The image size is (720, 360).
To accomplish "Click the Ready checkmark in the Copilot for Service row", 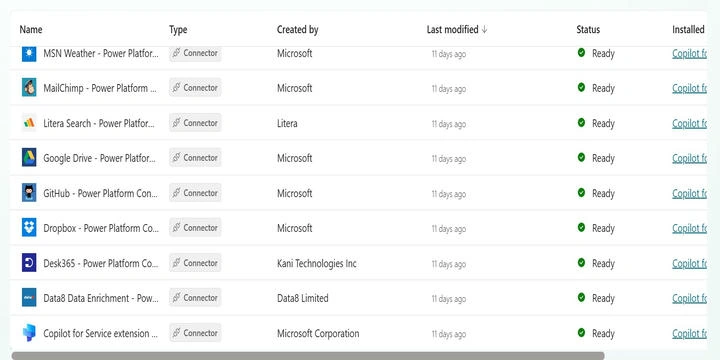I will point(581,332).
